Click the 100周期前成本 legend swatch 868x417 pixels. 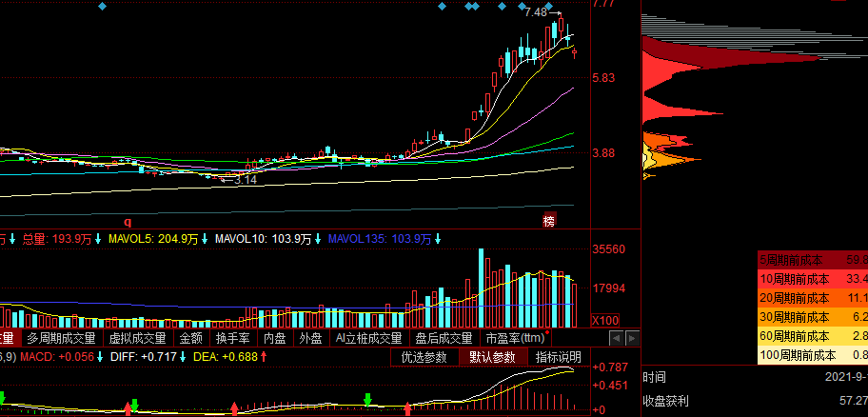point(813,354)
